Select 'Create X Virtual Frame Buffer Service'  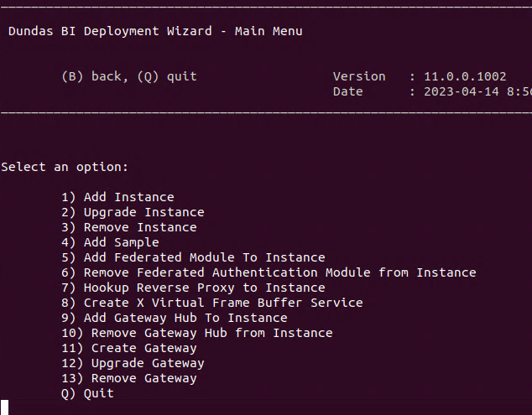point(212,303)
